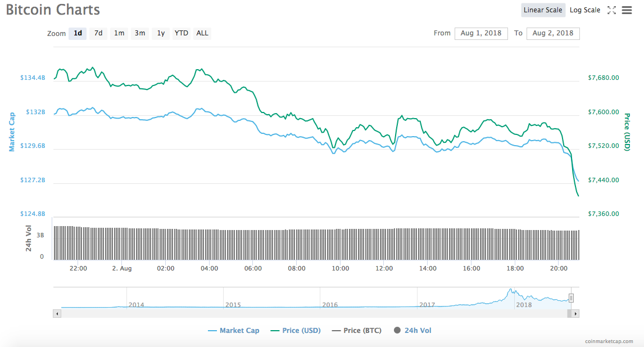Switch to Log Scale

[x=585, y=10]
